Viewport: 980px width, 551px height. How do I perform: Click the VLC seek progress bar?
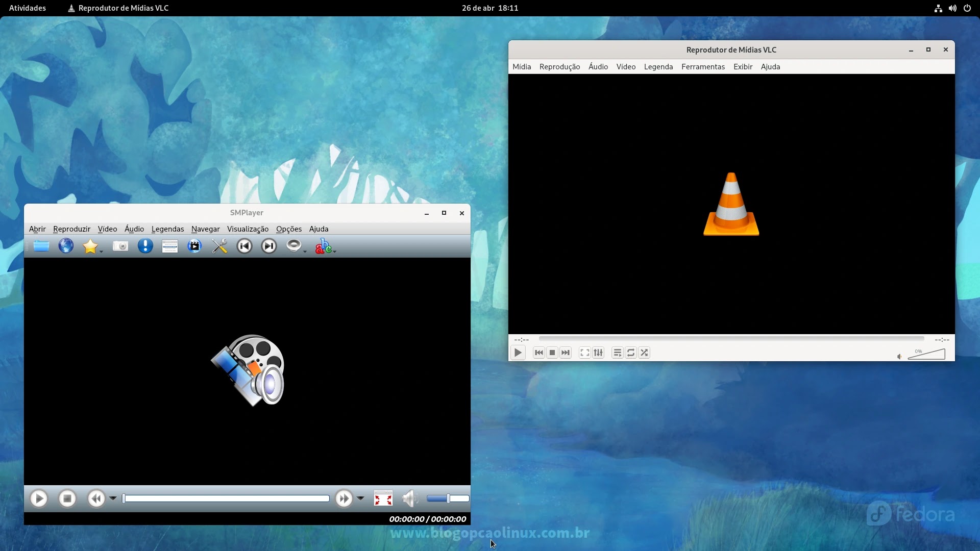(x=731, y=339)
